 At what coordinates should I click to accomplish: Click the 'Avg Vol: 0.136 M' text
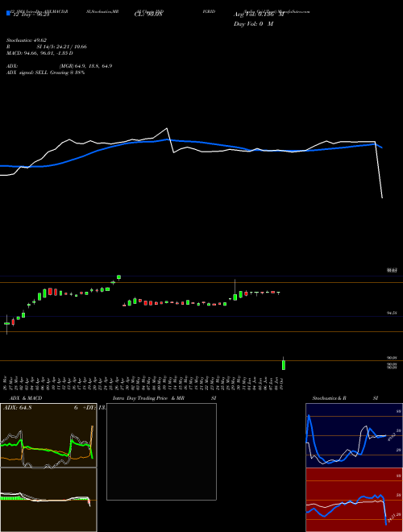click(x=259, y=15)
